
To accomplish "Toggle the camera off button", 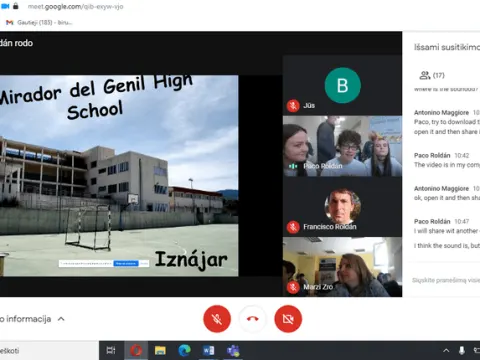I will (288, 319).
